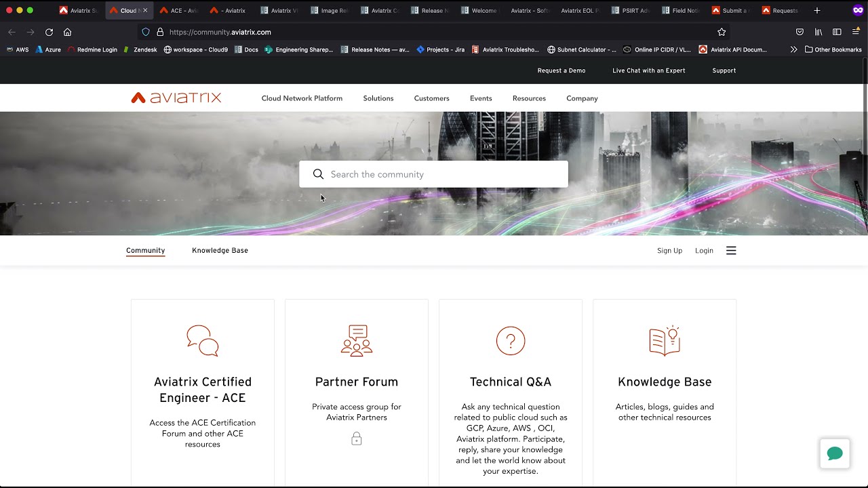Click the purple private browsing mask icon
Viewport: 868px width, 488px height.
[858, 10]
